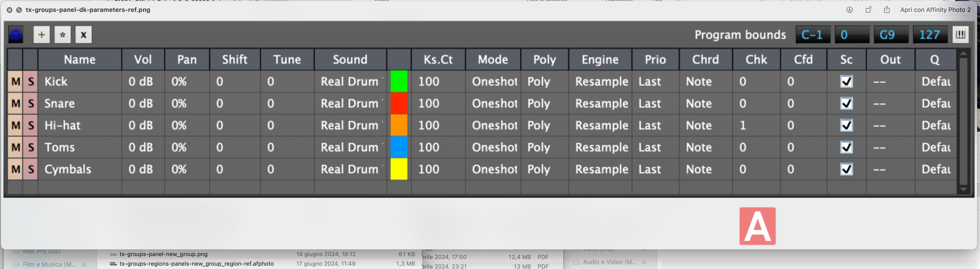Add a new group with plus button
The width and height of the screenshot is (980, 269).
click(41, 35)
